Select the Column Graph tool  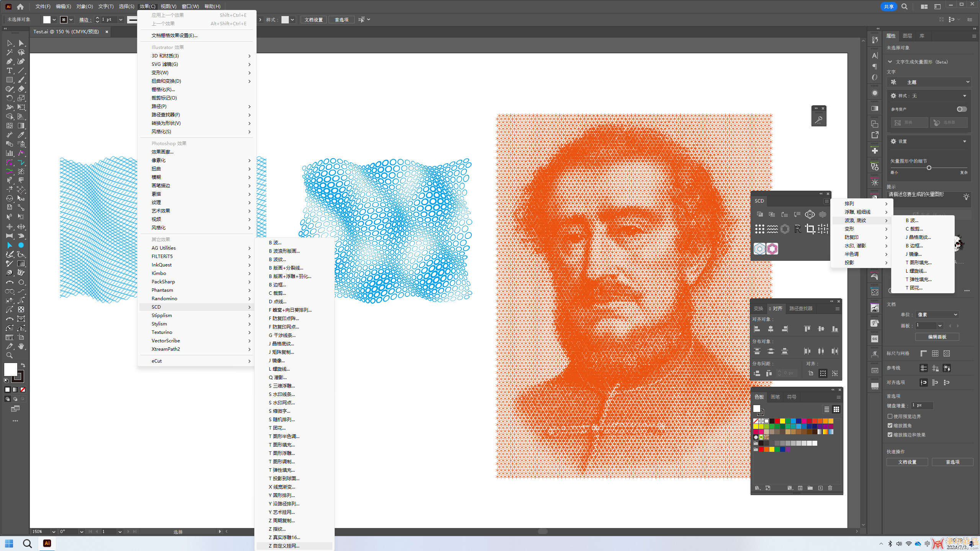pyautogui.click(x=9, y=153)
